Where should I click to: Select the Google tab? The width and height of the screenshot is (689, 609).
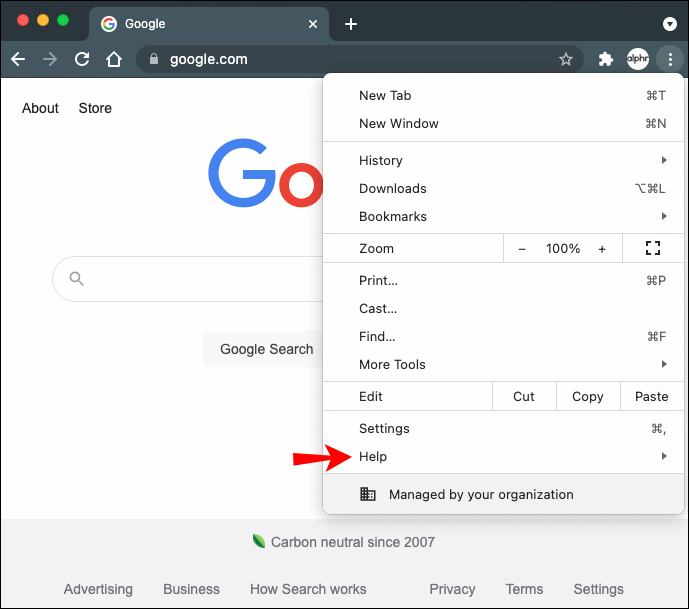pyautogui.click(x=208, y=24)
